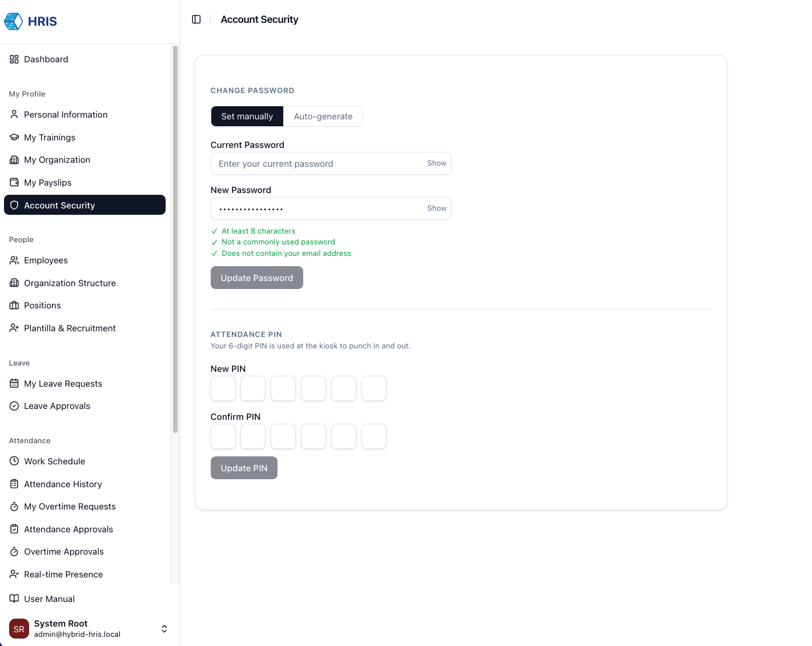Show the current password text
Screen dimensions: 812x646
coord(436,163)
